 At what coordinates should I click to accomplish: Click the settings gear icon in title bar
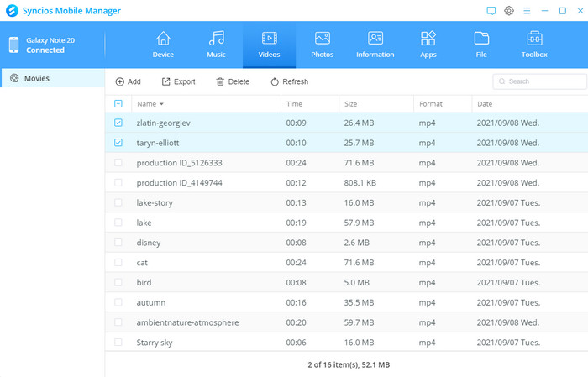click(509, 10)
